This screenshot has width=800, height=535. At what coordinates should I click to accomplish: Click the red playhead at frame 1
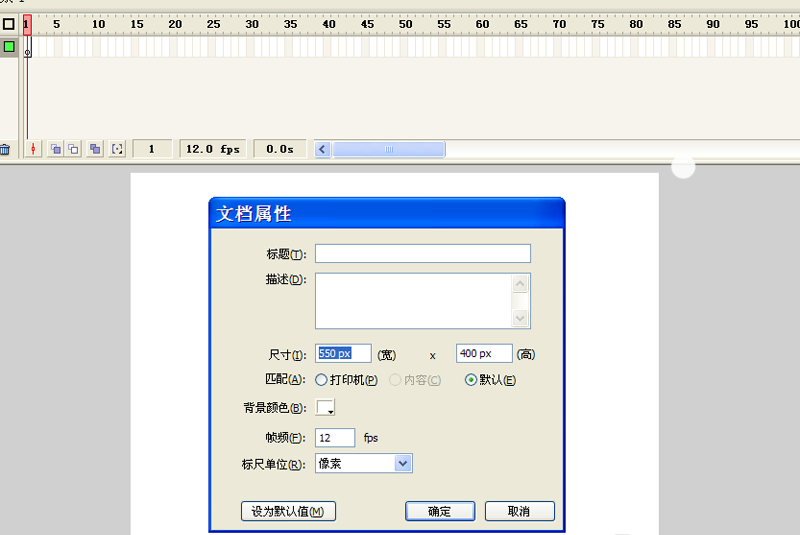[x=27, y=24]
